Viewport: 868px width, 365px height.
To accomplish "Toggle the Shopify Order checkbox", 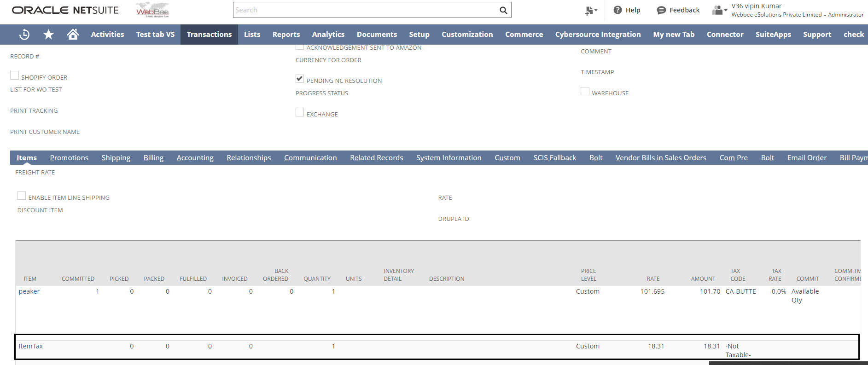I will pyautogui.click(x=15, y=75).
